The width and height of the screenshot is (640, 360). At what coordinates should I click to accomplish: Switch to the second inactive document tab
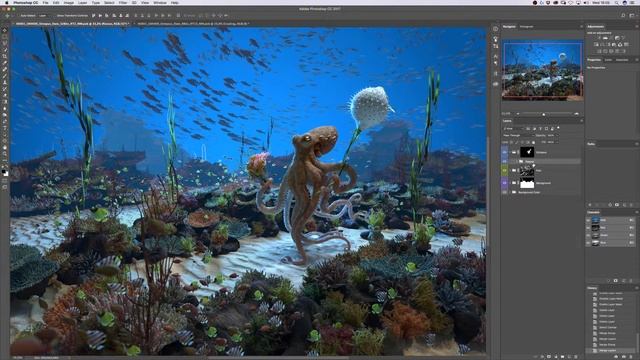click(x=192, y=24)
